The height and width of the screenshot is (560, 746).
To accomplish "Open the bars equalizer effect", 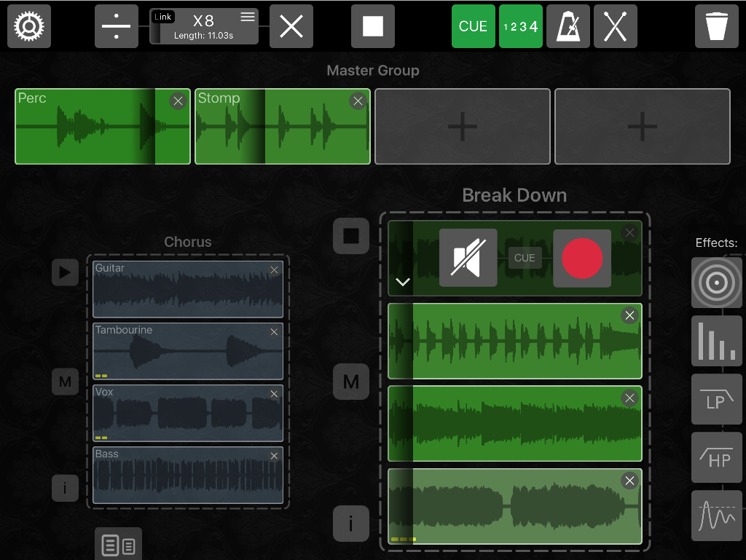I will (717, 341).
